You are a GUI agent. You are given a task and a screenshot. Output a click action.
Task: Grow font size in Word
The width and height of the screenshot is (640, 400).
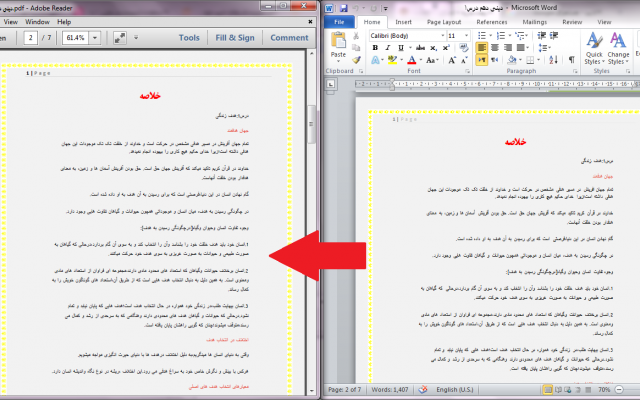pos(452,60)
